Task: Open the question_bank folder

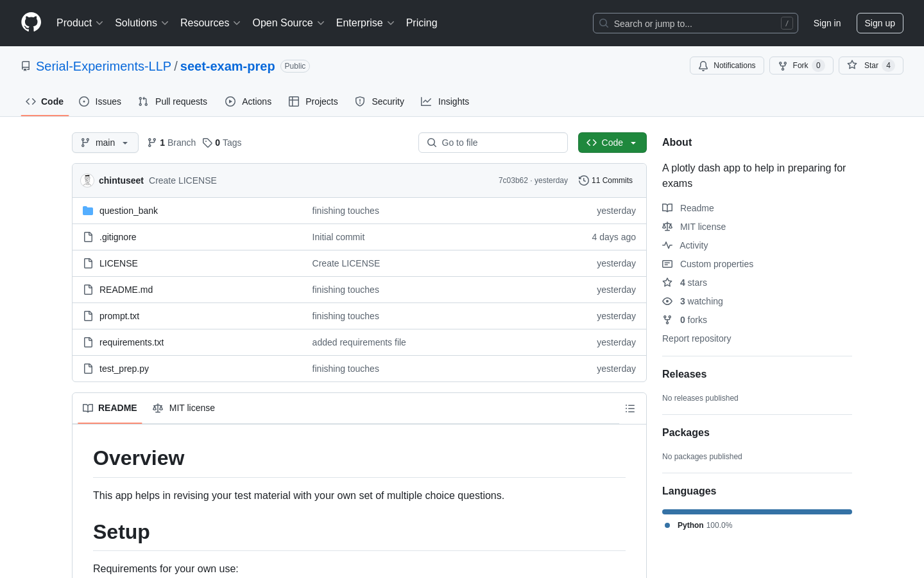Action: (128, 211)
